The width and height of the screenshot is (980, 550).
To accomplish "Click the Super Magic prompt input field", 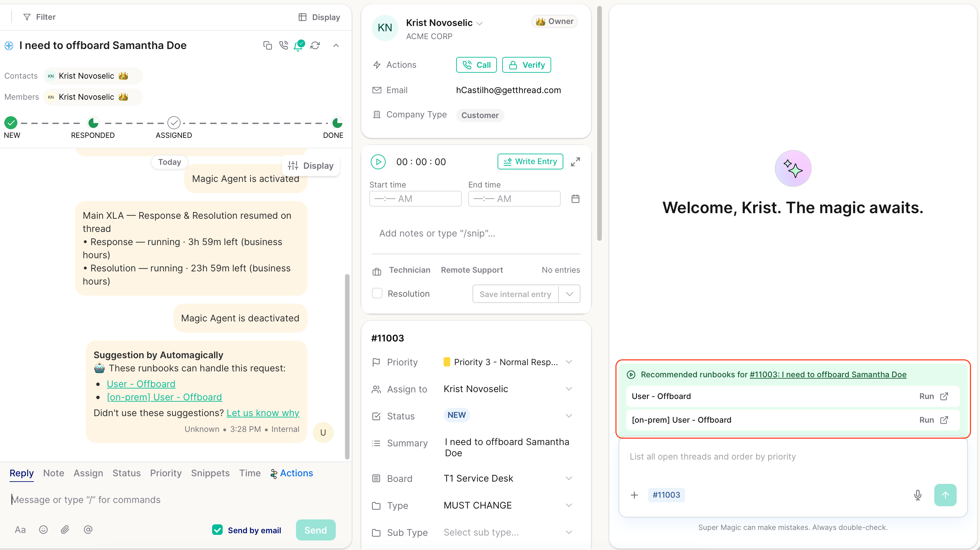I will [793, 457].
